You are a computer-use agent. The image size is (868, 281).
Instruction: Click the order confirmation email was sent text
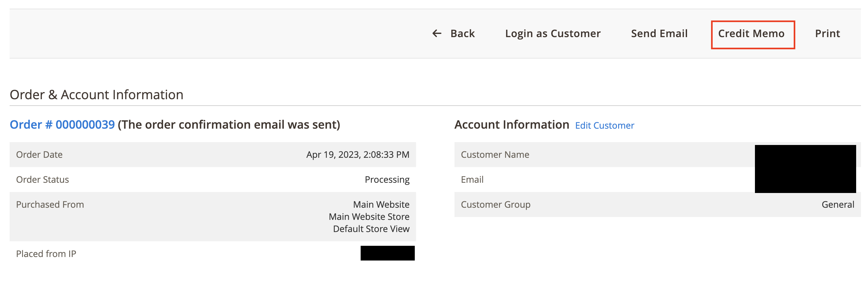[x=229, y=124]
